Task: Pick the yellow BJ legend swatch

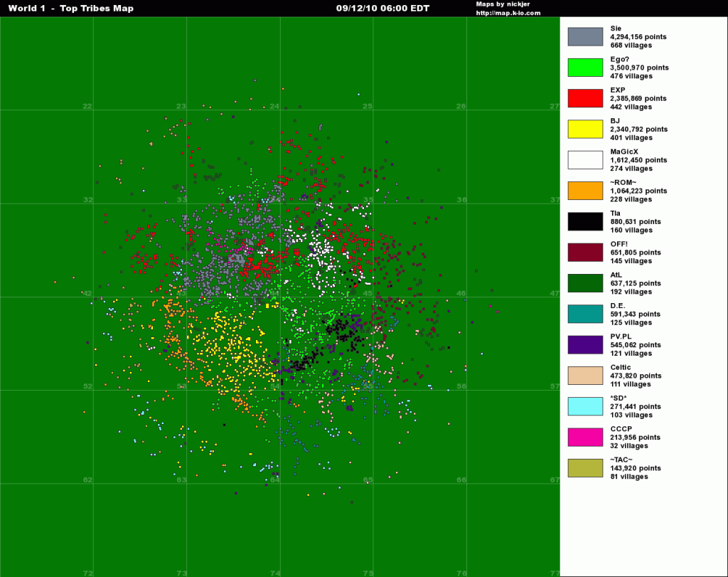Action: point(585,129)
